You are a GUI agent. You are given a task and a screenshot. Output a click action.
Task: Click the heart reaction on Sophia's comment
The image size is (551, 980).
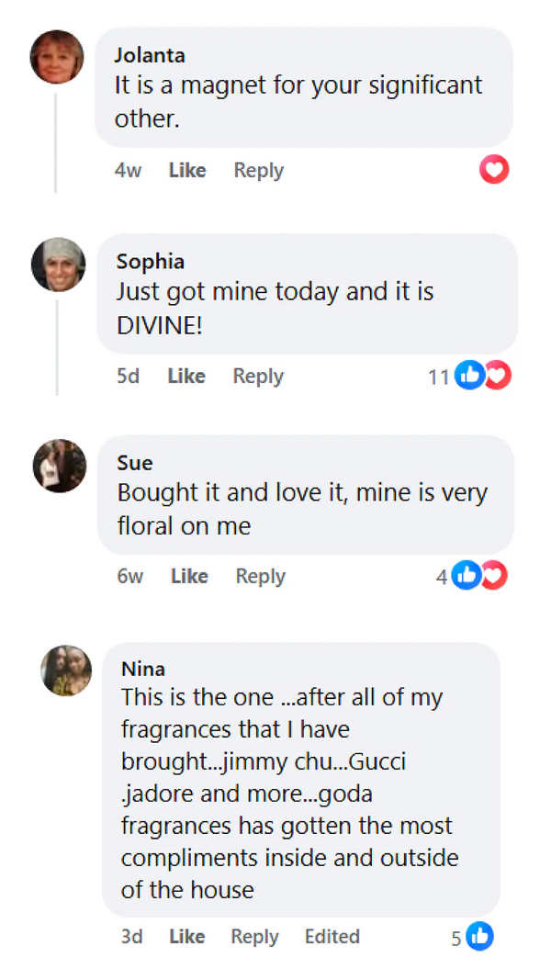[497, 375]
